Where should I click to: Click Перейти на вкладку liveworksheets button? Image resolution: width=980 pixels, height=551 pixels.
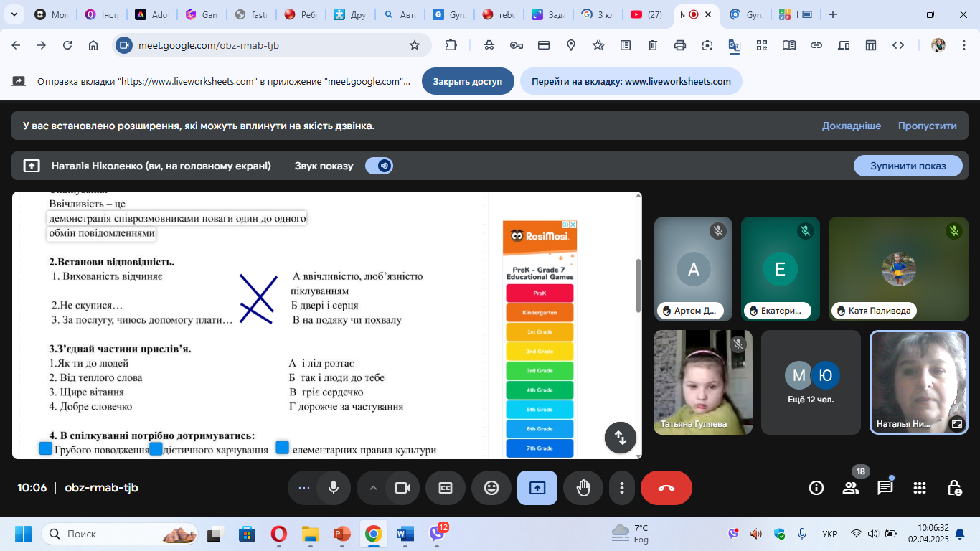click(x=631, y=81)
